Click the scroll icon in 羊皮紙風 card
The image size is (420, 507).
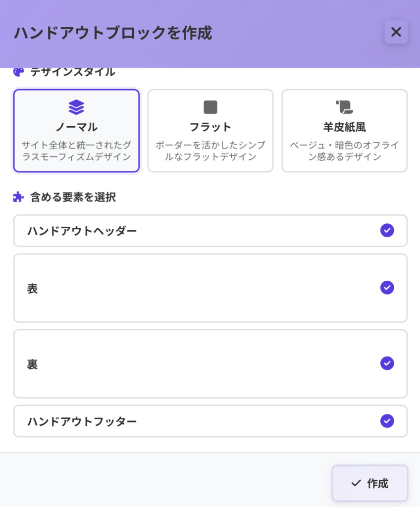344,106
